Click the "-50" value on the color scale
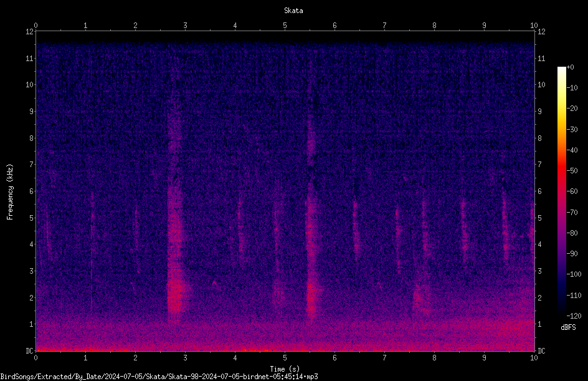This screenshot has width=588, height=381. click(x=572, y=171)
